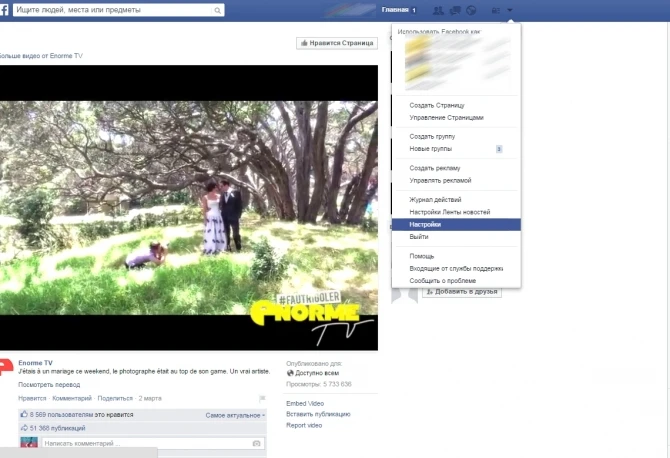Image resolution: width=670 pixels, height=458 pixels.
Task: Click the Написать комментарий field
Action: click(147, 443)
